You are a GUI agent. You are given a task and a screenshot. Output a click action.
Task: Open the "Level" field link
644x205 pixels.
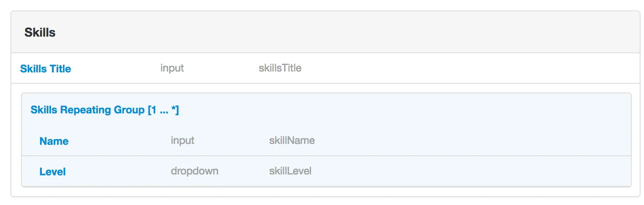coord(52,172)
